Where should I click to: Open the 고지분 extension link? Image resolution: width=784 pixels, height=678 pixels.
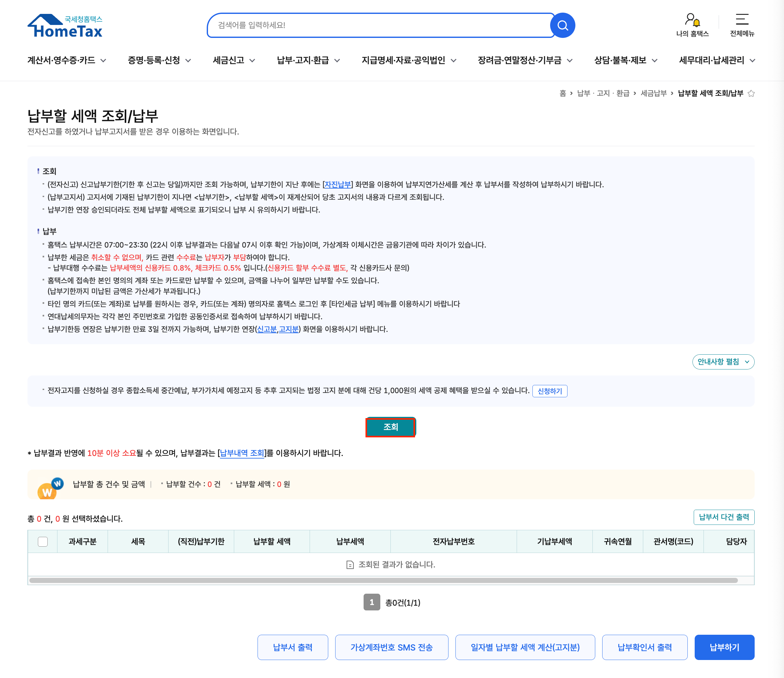tap(289, 329)
